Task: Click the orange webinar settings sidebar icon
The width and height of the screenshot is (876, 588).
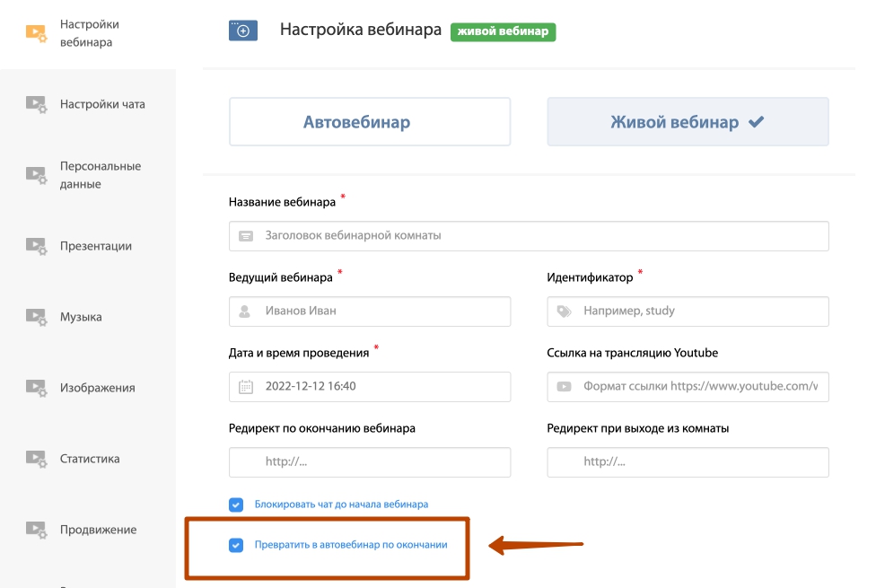Action: [36, 33]
